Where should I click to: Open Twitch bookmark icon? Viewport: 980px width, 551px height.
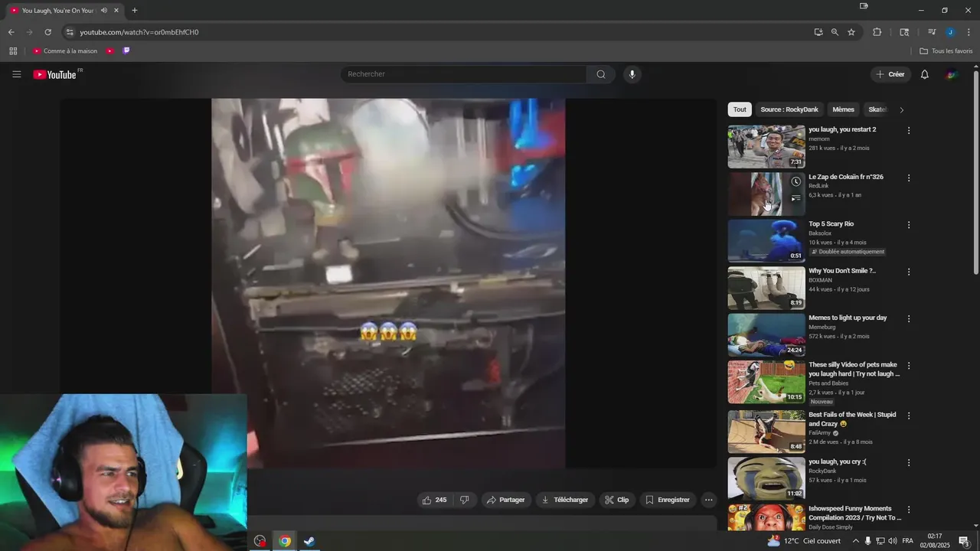[x=126, y=51]
